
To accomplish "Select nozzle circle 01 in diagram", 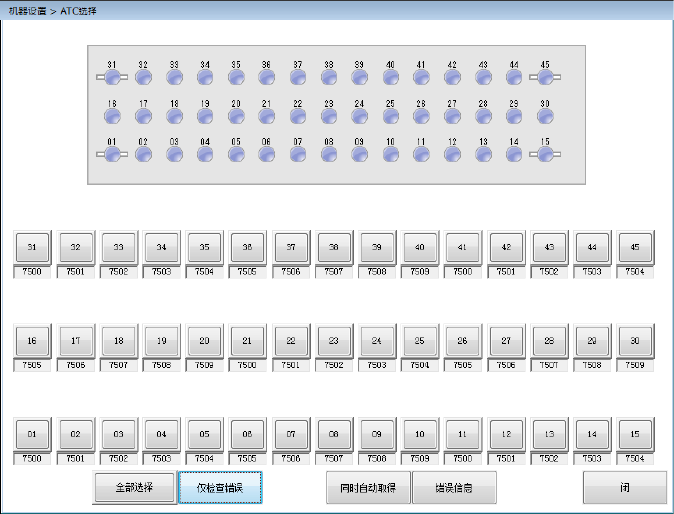I will tap(112, 154).
